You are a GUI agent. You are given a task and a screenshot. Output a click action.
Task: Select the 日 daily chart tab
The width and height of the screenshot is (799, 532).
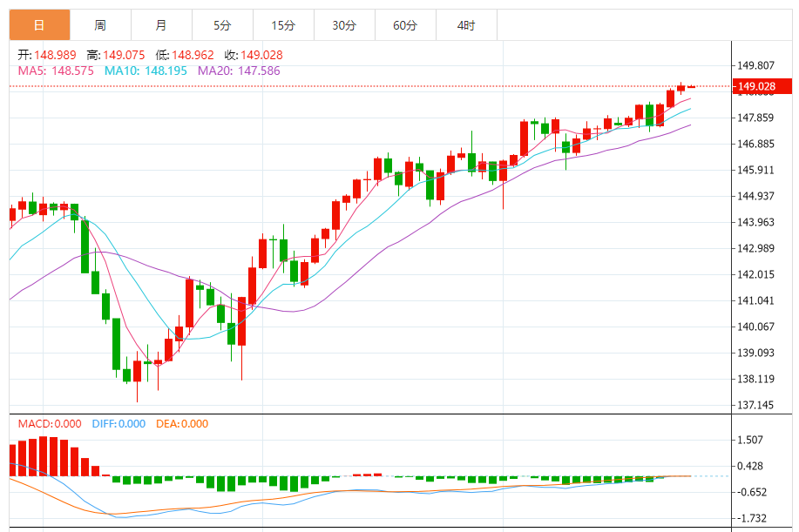[x=40, y=25]
